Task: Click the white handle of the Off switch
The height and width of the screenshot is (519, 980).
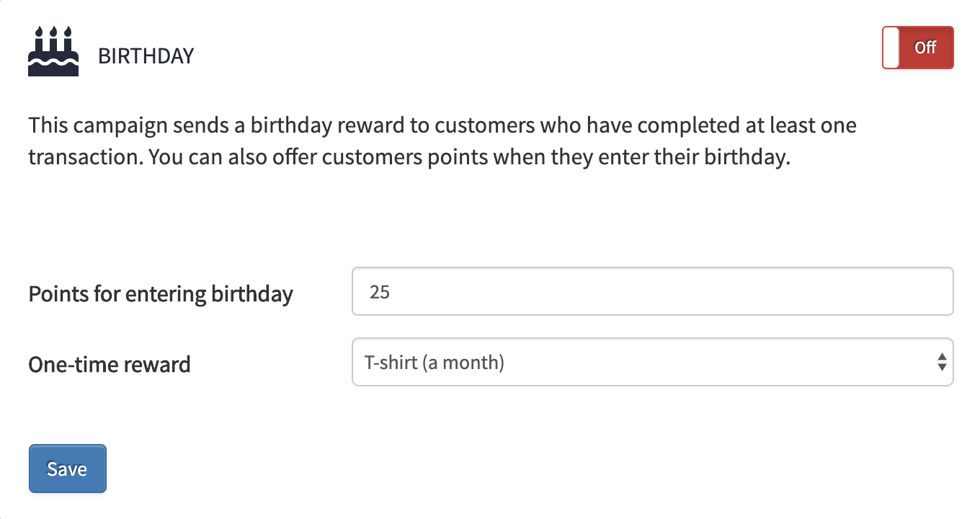Action: click(891, 48)
